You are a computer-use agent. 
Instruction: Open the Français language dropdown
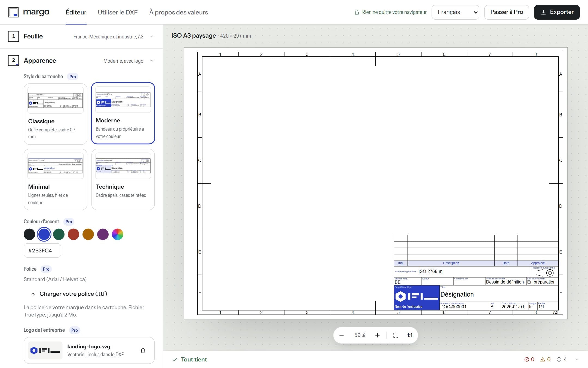tap(455, 12)
